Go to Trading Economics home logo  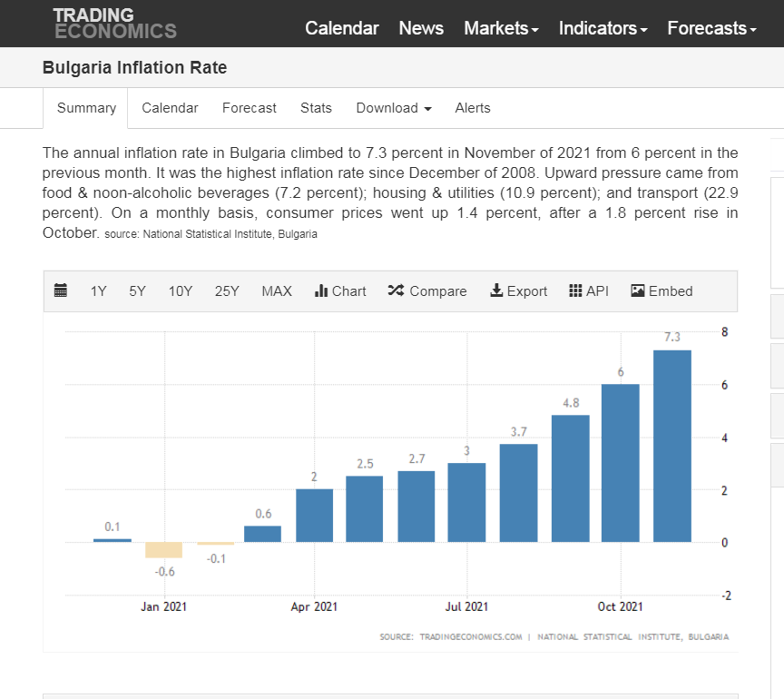click(114, 24)
